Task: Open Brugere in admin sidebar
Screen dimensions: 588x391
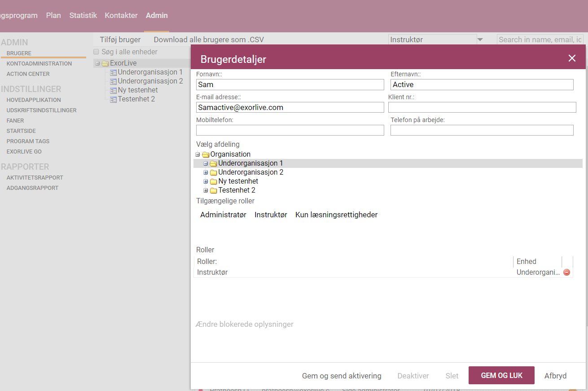Action: 19,53
